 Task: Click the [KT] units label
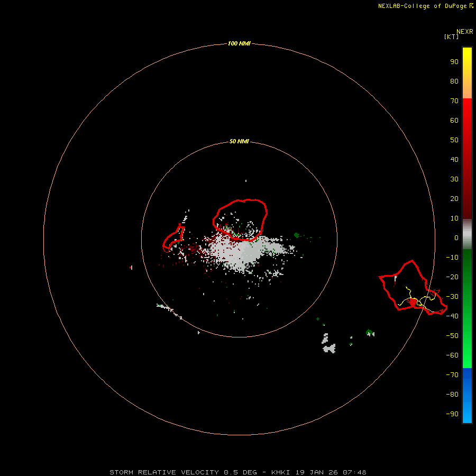point(451,36)
